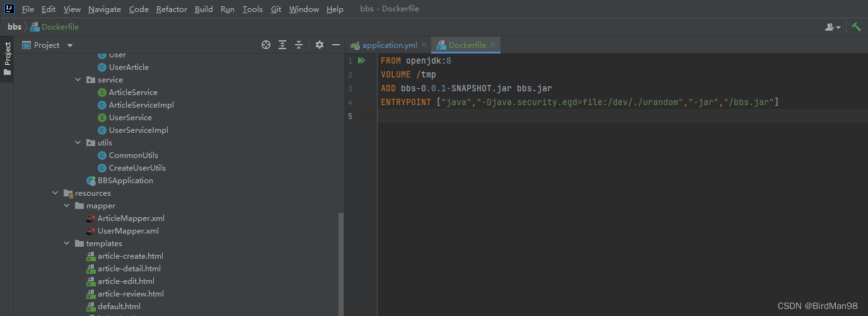The width and height of the screenshot is (868, 316).
Task: Click the UserMapper.xml MyBatis icon
Action: pos(91,231)
